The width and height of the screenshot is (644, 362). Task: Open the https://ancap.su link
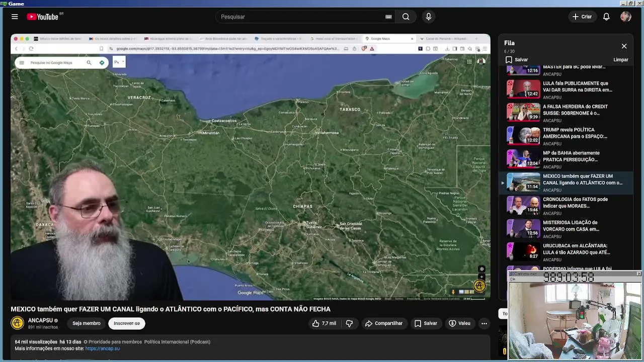point(103,348)
